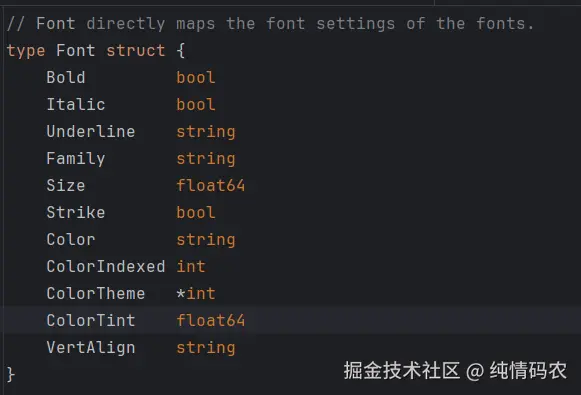Click the 'Family' field name
Viewport: 581px width, 395px height.
tap(76, 159)
